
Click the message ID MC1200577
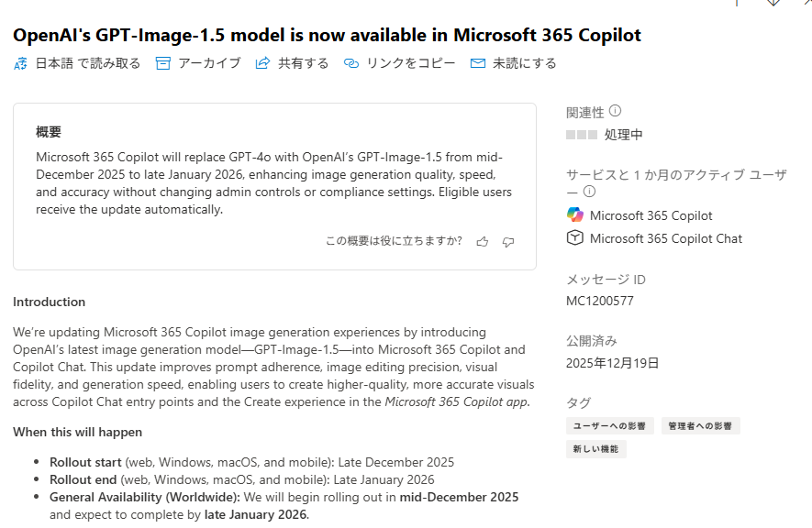click(x=600, y=301)
